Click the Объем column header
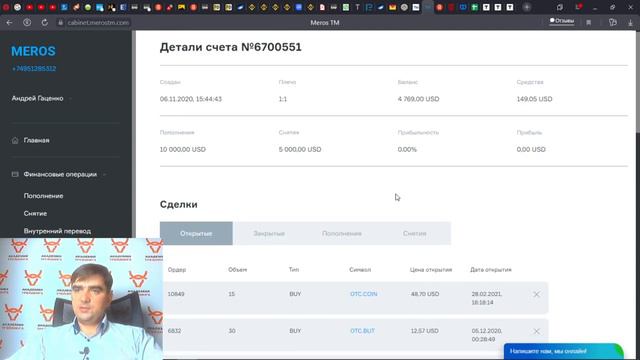This screenshot has height=360, width=640. coord(238,270)
